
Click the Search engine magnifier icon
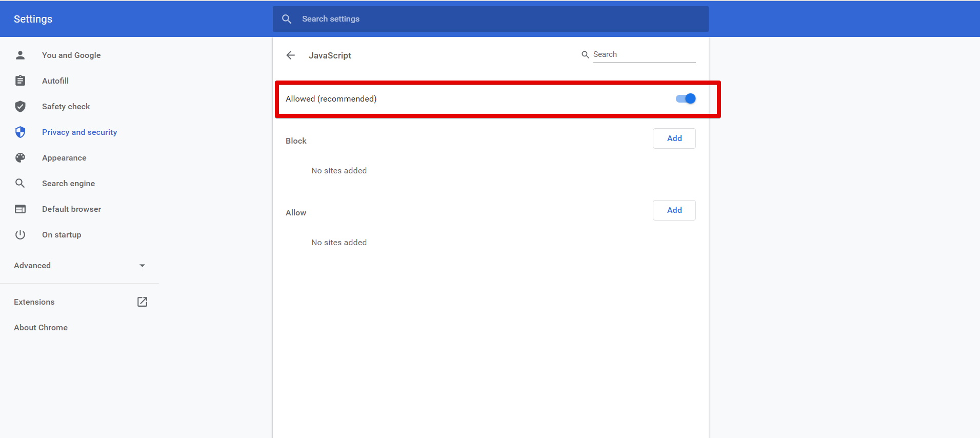20,184
